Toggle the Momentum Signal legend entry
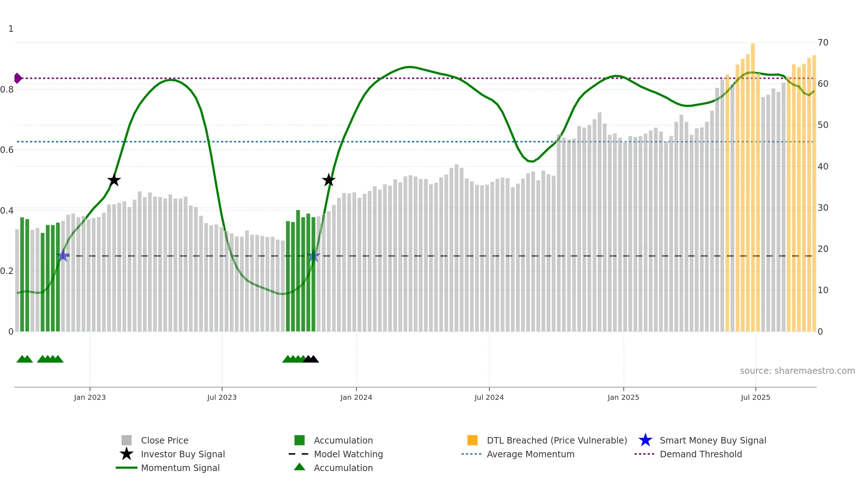The width and height of the screenshot is (868, 488). (180, 468)
